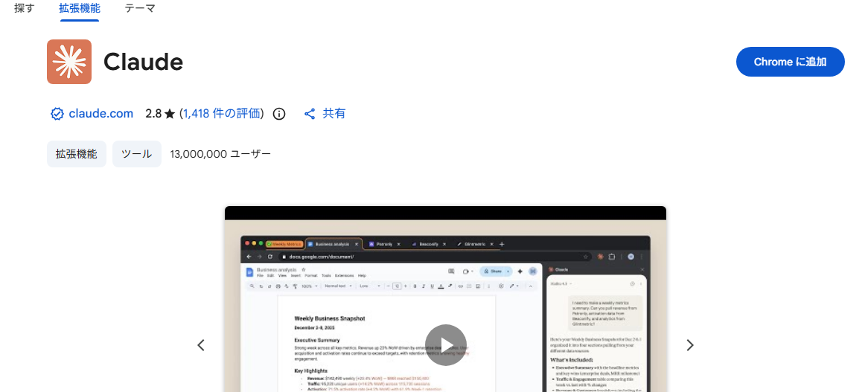Click the 13,000,000 ユーザー user count text
Screen dimensions: 868x392
click(x=220, y=154)
